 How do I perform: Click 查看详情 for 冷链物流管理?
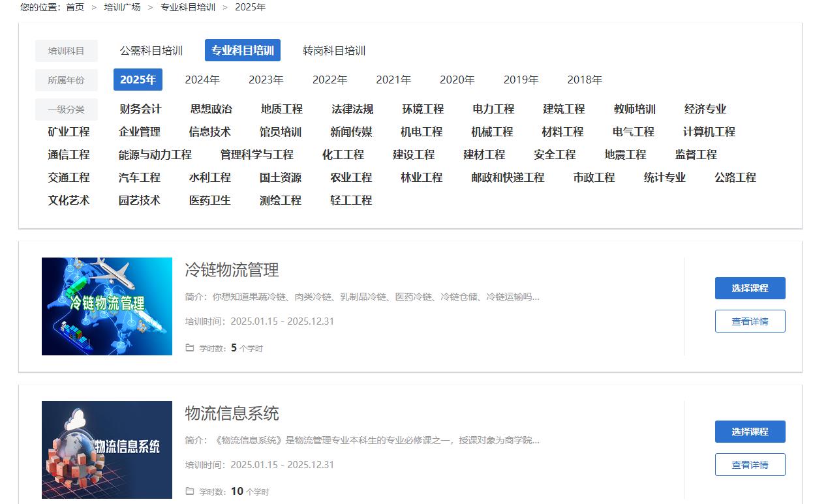[750, 321]
